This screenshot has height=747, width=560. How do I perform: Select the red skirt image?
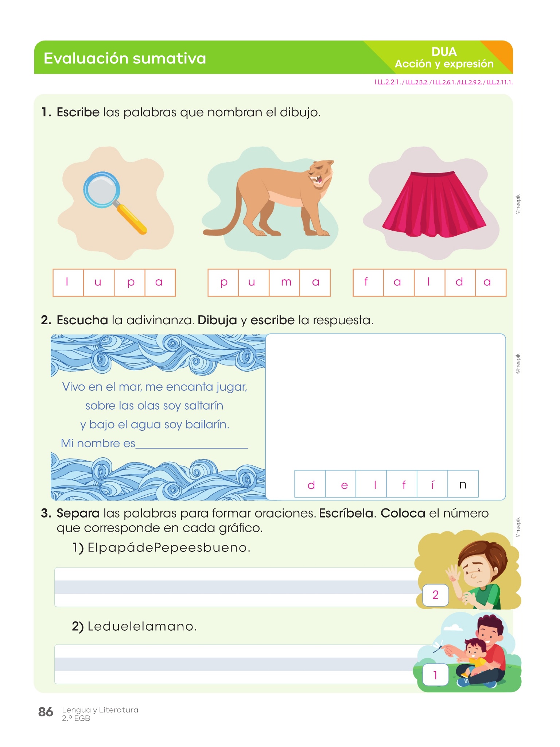434,204
